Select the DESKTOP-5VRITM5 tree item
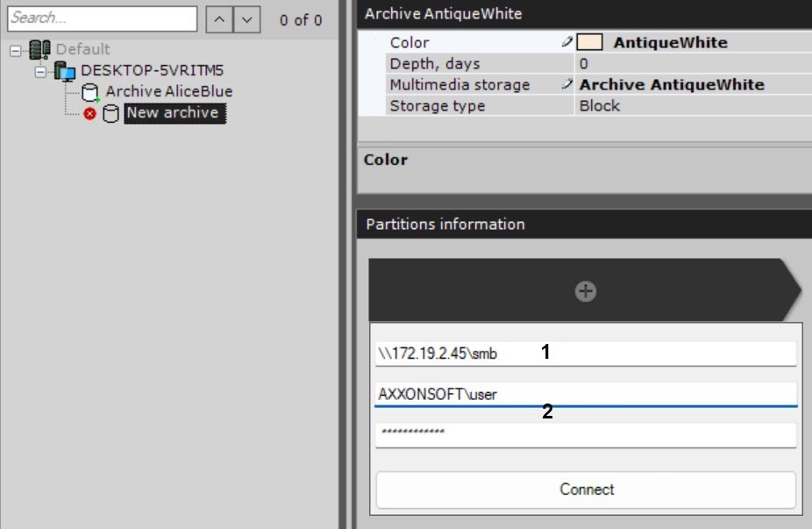 [x=152, y=70]
